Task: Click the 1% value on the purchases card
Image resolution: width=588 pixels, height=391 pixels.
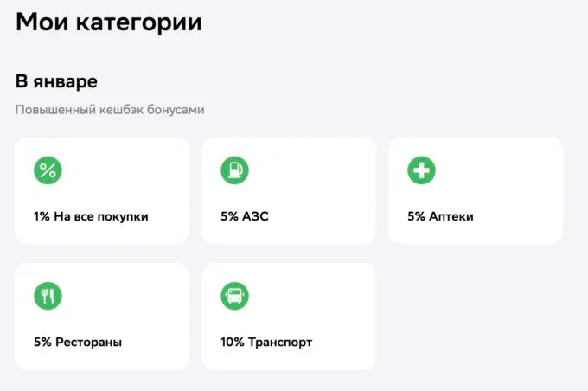Action: click(42, 216)
